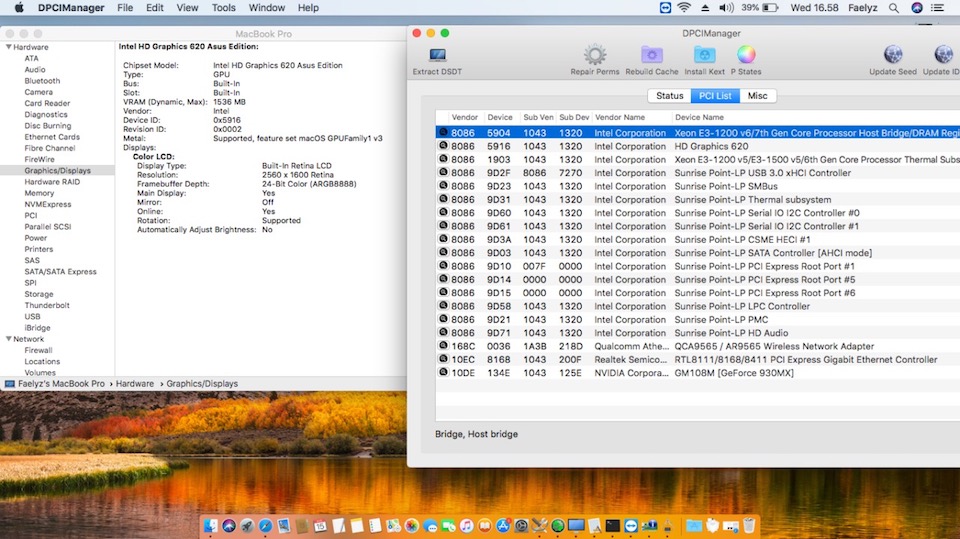Click Hardware in the bottom path bar
This screenshot has width=960, height=539.
[135, 383]
